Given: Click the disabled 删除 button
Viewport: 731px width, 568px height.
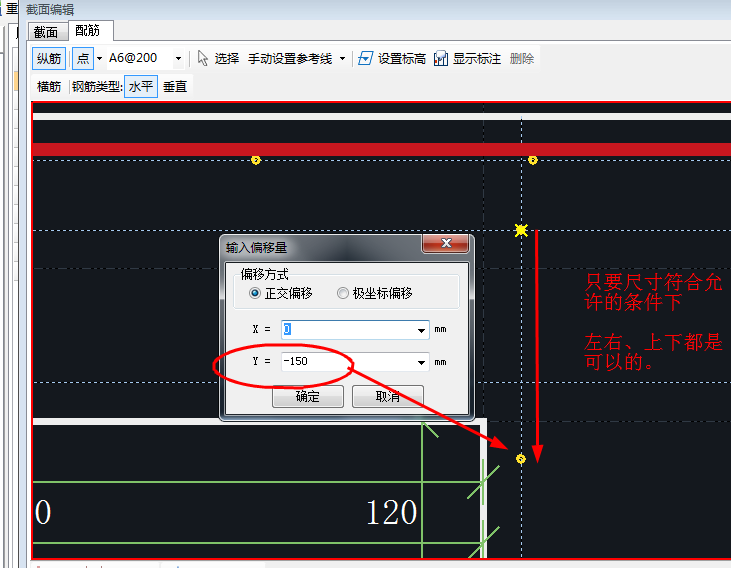Looking at the screenshot, I should click(x=522, y=59).
